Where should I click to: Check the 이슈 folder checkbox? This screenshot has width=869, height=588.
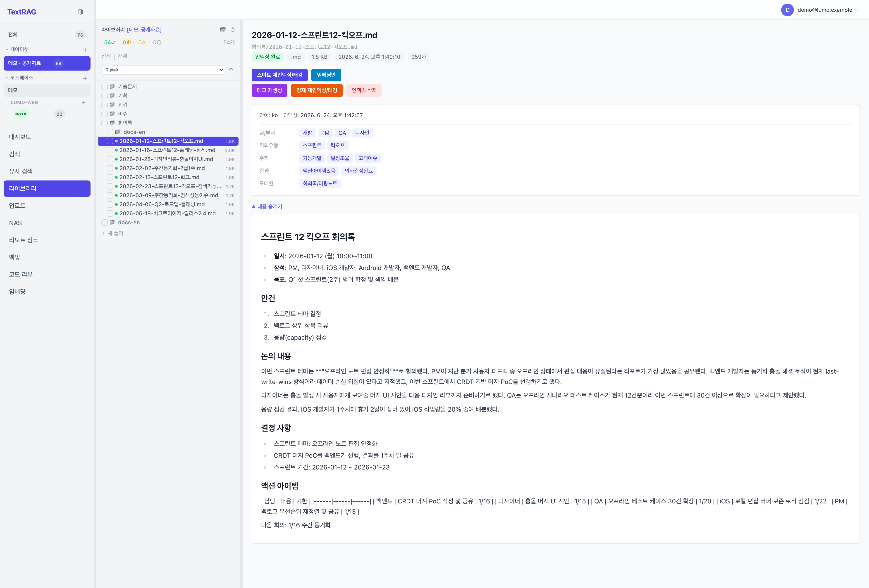tap(105, 114)
